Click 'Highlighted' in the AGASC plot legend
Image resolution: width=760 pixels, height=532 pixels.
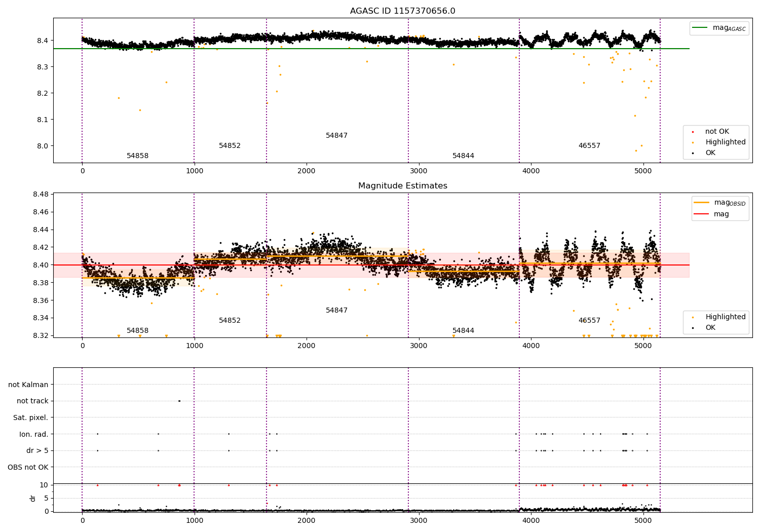725,142
